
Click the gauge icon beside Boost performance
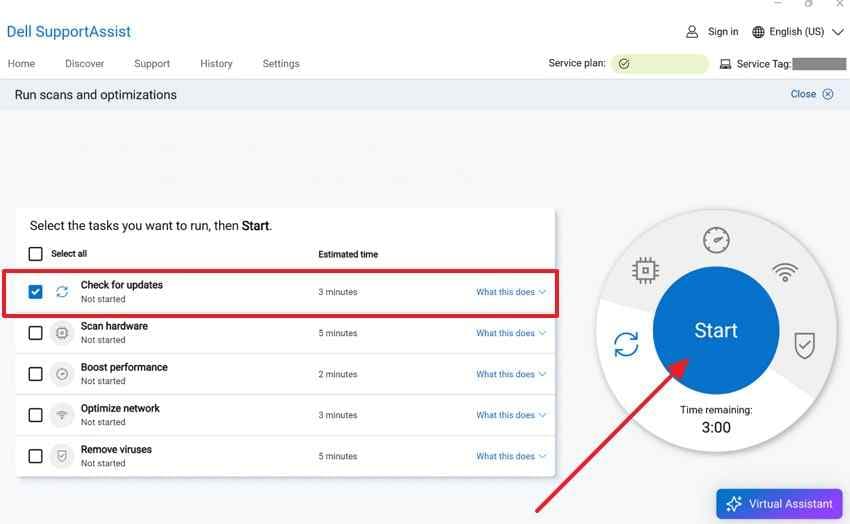pyautogui.click(x=62, y=374)
